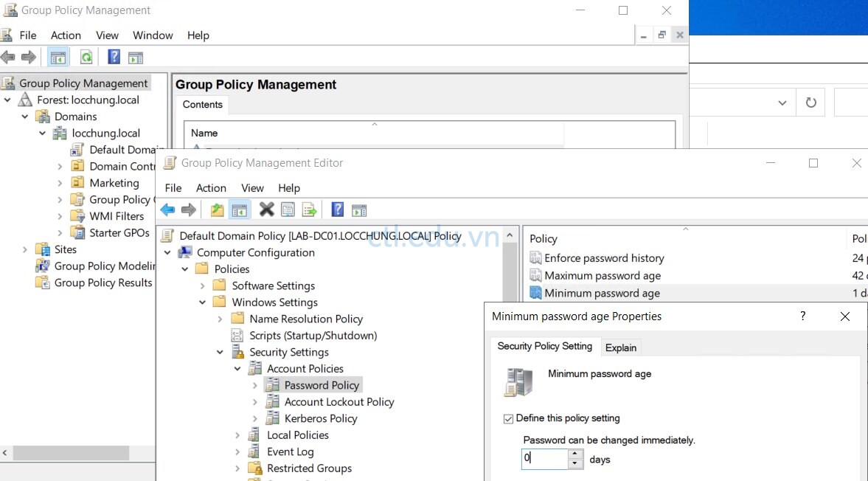This screenshot has width=868, height=481.
Task: Click refresh icon in the background browser window
Action: click(x=810, y=103)
